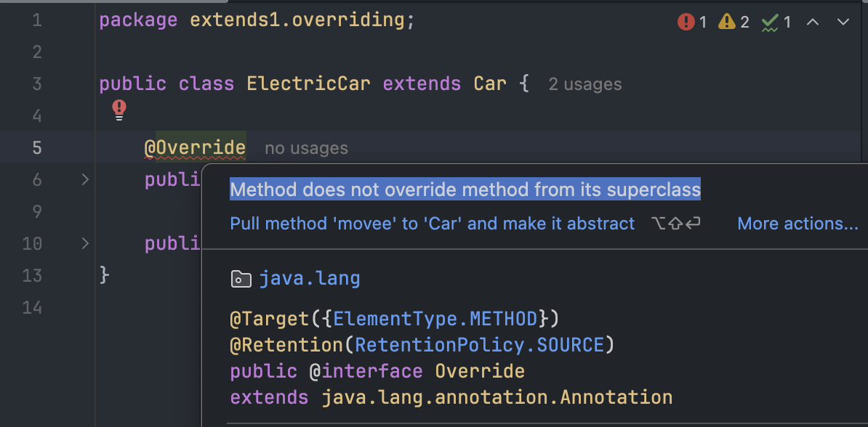Click line number 5 in gutter
Image resolution: width=868 pixels, height=427 pixels.
(x=36, y=147)
